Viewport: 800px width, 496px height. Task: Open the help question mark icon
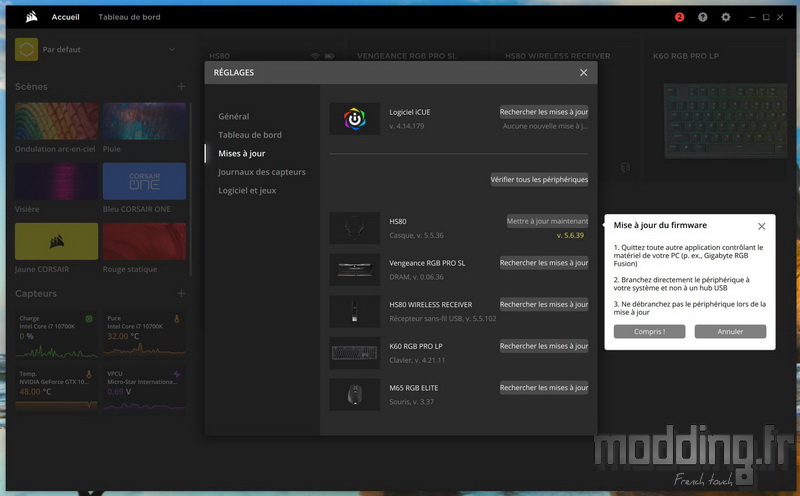click(703, 17)
